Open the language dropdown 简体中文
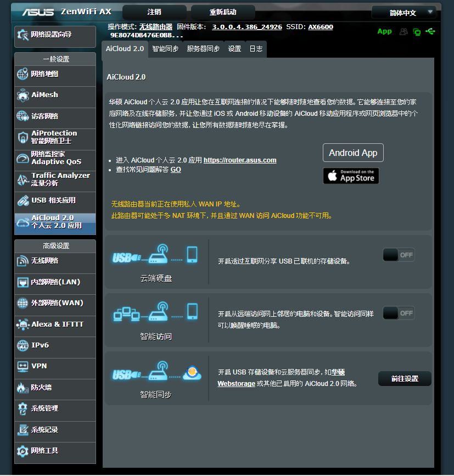 click(x=403, y=13)
